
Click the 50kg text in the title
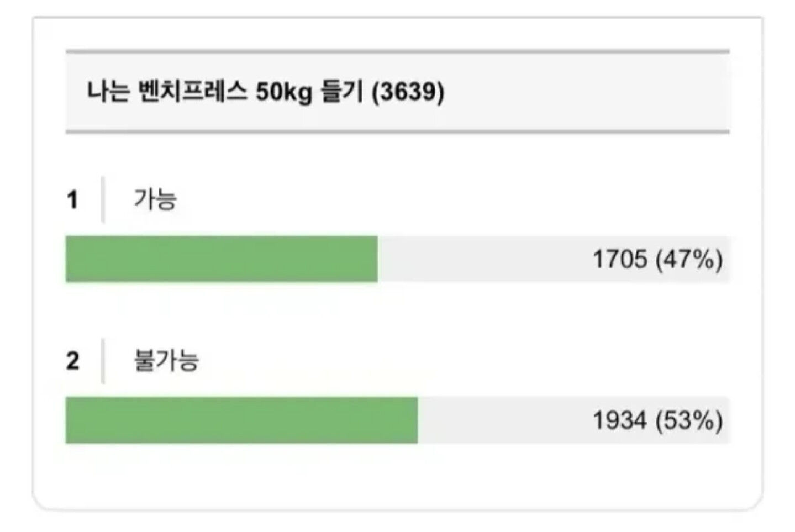pyautogui.click(x=284, y=92)
